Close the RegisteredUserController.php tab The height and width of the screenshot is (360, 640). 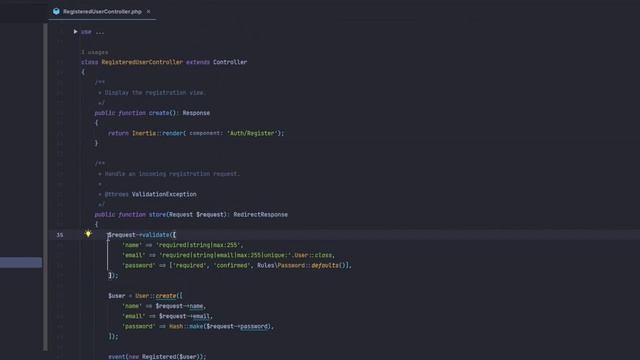pyautogui.click(x=149, y=11)
